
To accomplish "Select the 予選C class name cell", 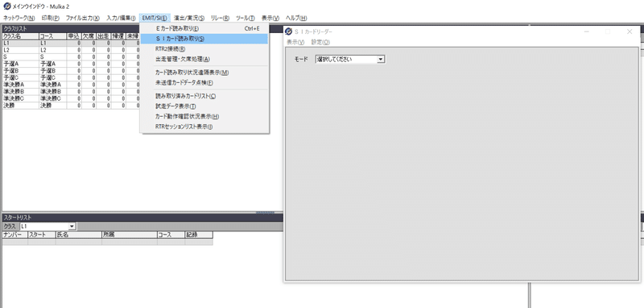I will pos(21,77).
